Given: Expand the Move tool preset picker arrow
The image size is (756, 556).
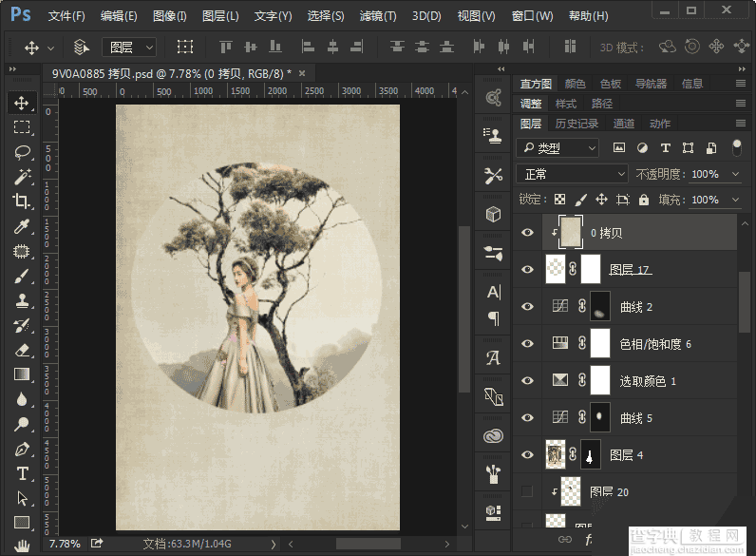Looking at the screenshot, I should coord(50,48).
